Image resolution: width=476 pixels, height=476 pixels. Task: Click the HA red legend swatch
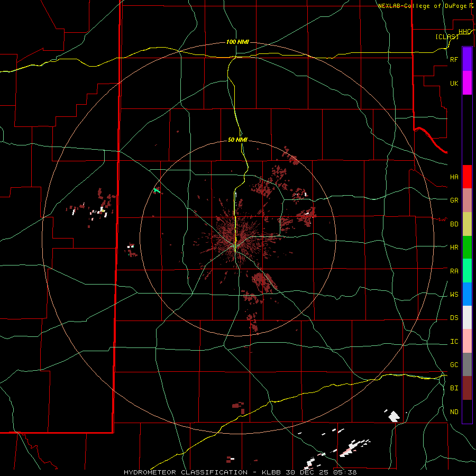tap(467, 177)
